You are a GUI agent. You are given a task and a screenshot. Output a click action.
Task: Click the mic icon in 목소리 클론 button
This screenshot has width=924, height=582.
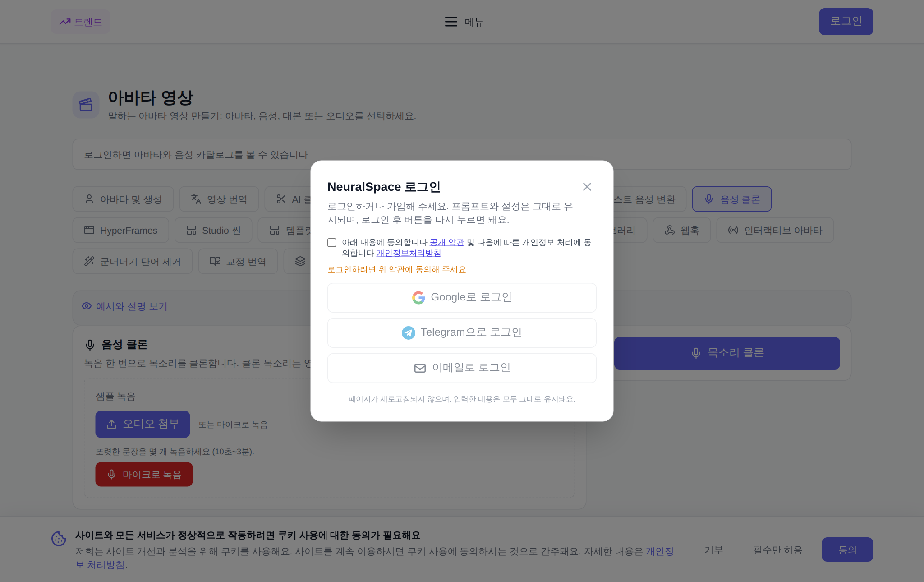pyautogui.click(x=696, y=353)
